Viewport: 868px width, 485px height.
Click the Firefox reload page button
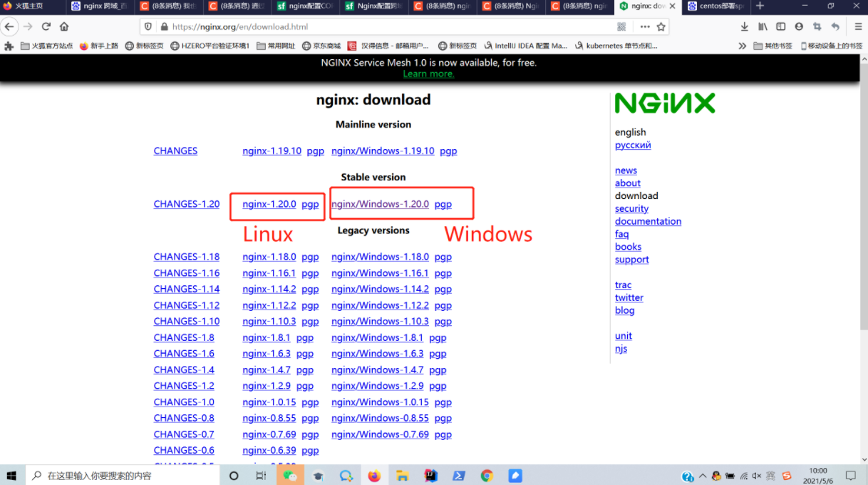(46, 26)
